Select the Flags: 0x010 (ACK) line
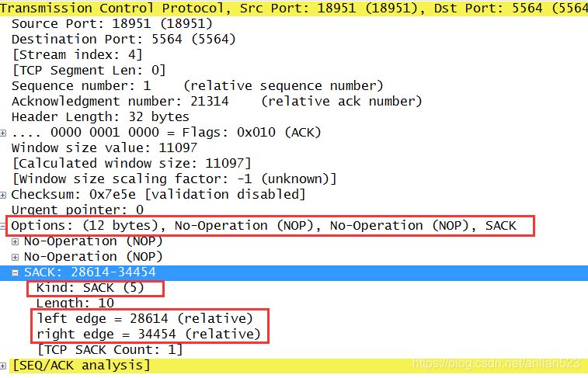The image size is (588, 378). tap(166, 132)
